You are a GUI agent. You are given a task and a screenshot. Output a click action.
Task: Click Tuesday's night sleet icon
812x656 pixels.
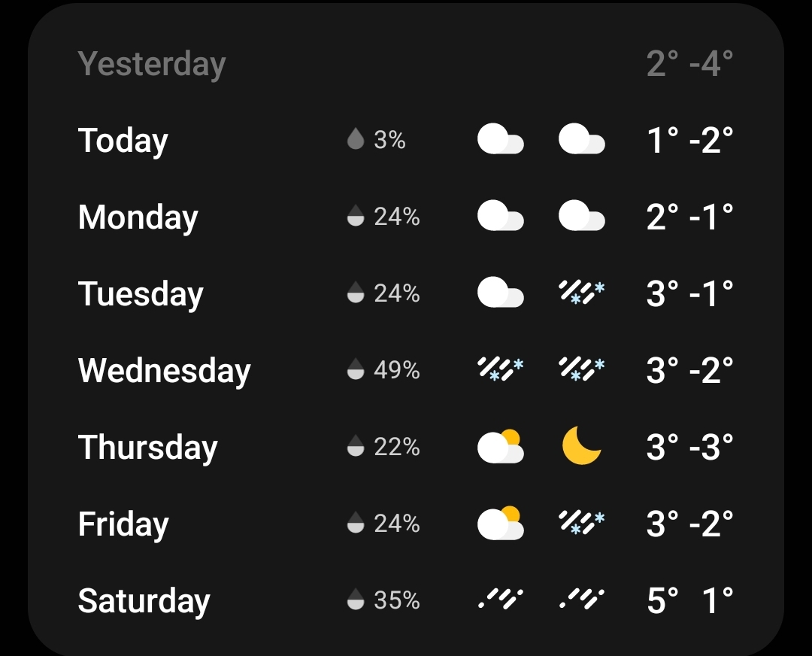click(581, 293)
